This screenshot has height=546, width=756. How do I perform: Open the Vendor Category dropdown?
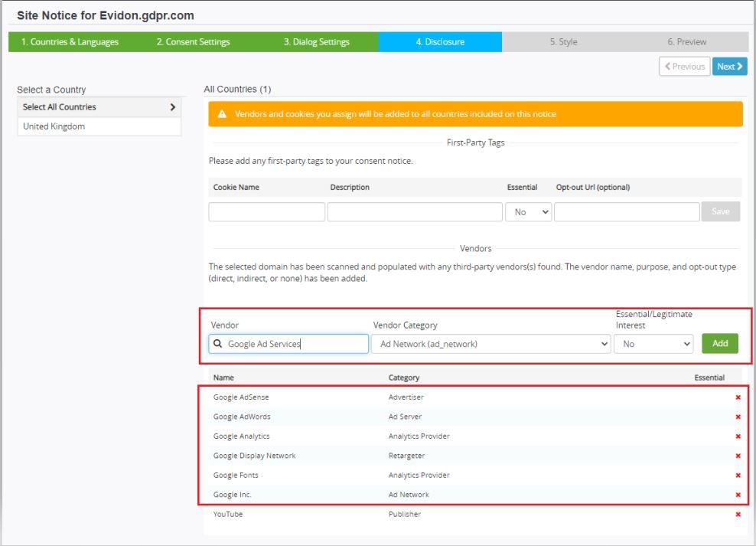pos(490,344)
